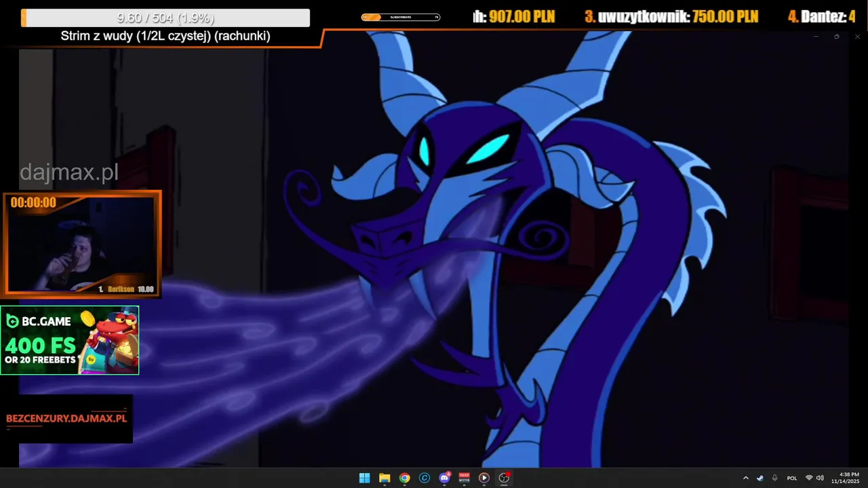Image resolution: width=868 pixels, height=488 pixels.
Task: Switch to OBS Studio in the taskbar
Action: 504,478
